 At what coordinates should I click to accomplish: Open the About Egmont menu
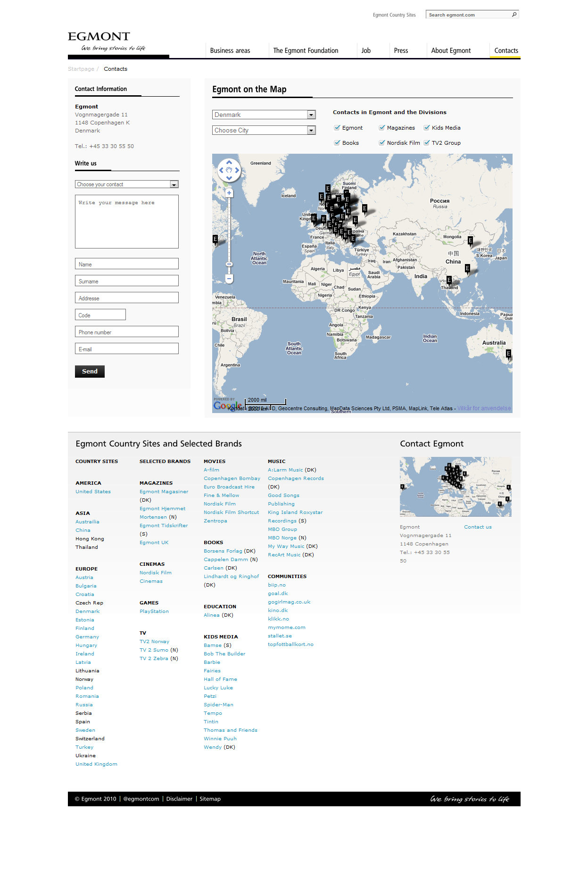(451, 50)
